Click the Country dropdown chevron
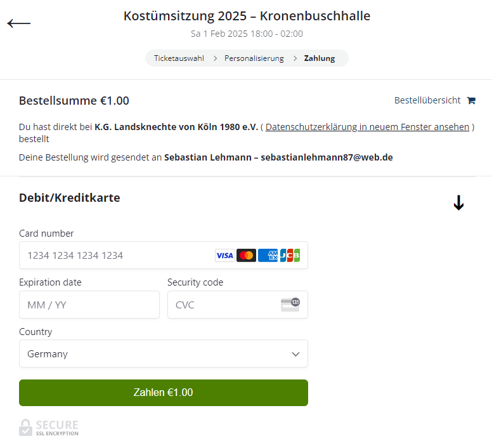 [295, 354]
